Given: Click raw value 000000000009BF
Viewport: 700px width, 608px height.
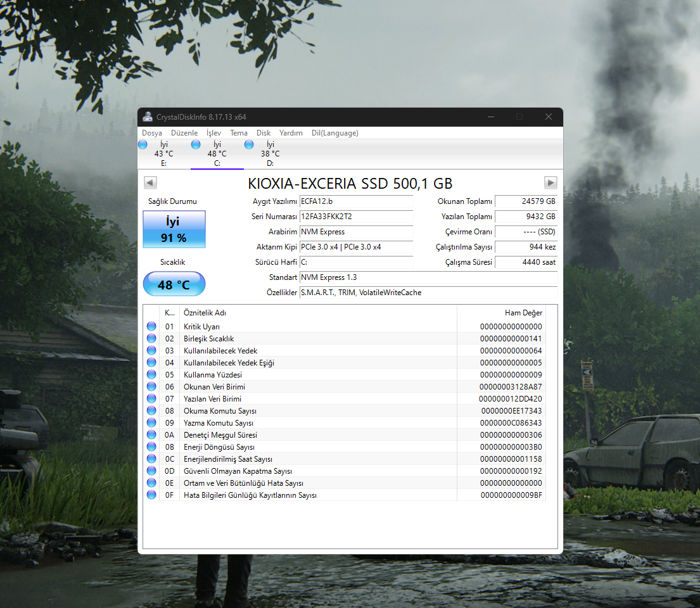Looking at the screenshot, I should (x=512, y=495).
